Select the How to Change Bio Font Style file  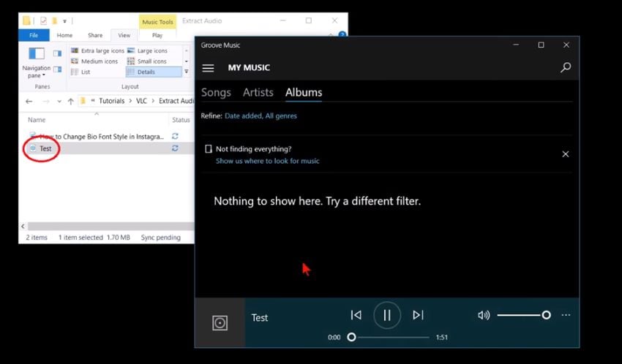[x=97, y=137]
